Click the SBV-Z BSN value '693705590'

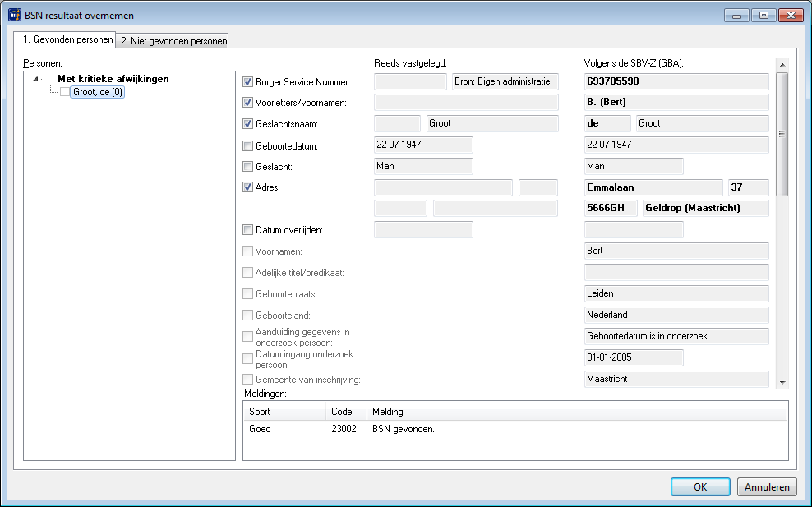pyautogui.click(x=676, y=82)
